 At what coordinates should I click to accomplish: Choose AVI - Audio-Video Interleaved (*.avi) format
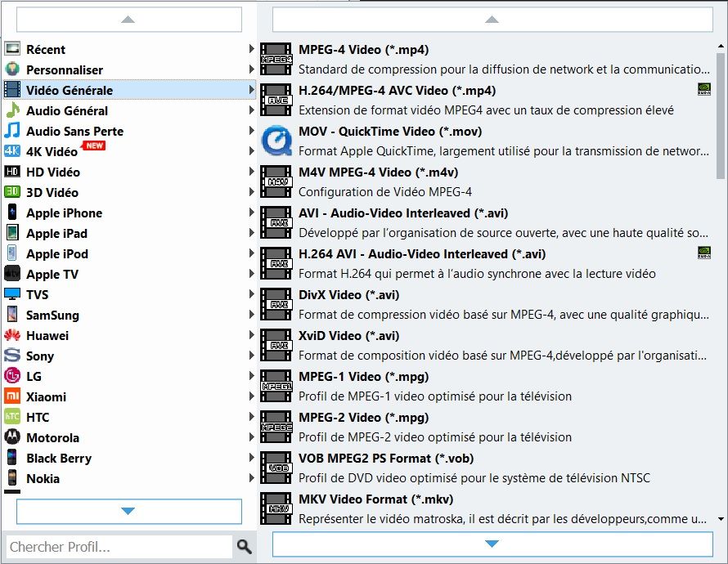coord(486,222)
